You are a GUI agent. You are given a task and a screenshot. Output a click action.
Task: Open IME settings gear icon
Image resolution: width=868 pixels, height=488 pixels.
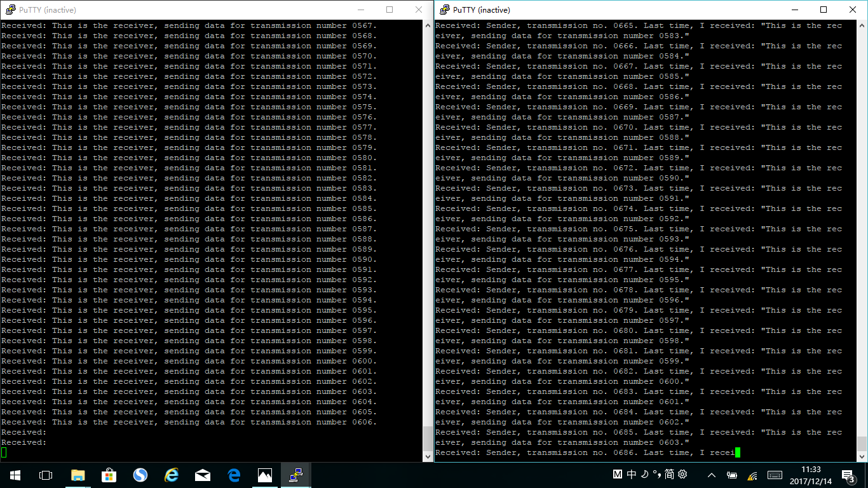pos(683,474)
